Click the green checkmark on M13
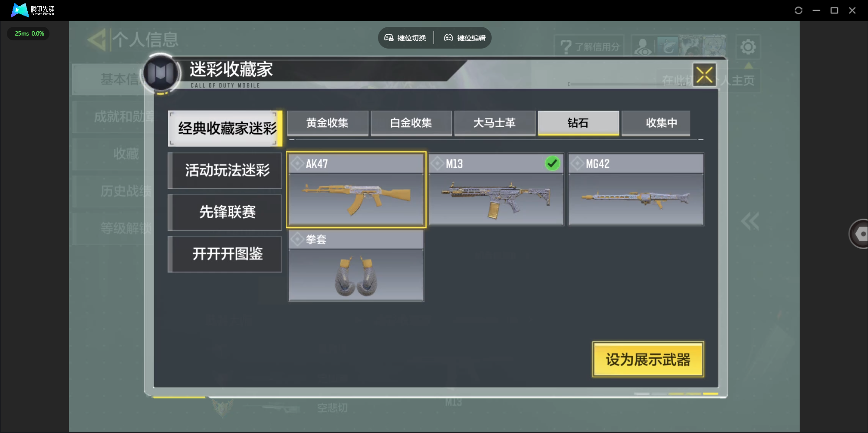Image resolution: width=868 pixels, height=433 pixels. tap(552, 164)
